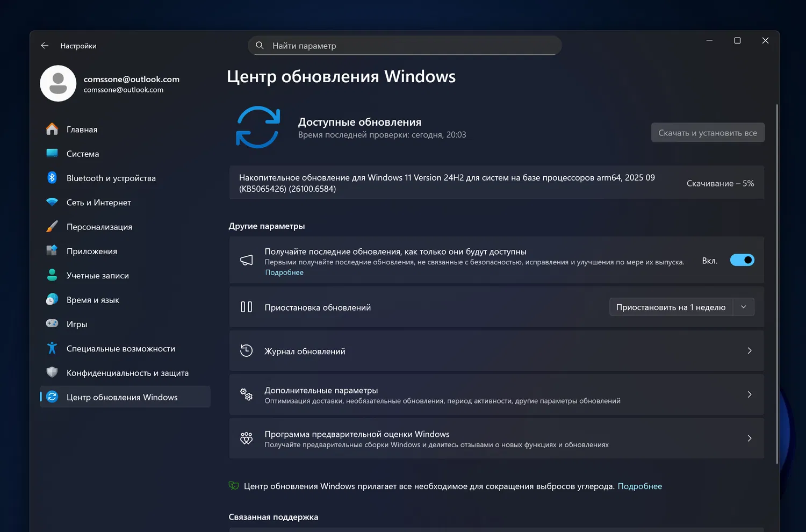Click the 'Скачивание – 5%' status text

(x=720, y=183)
